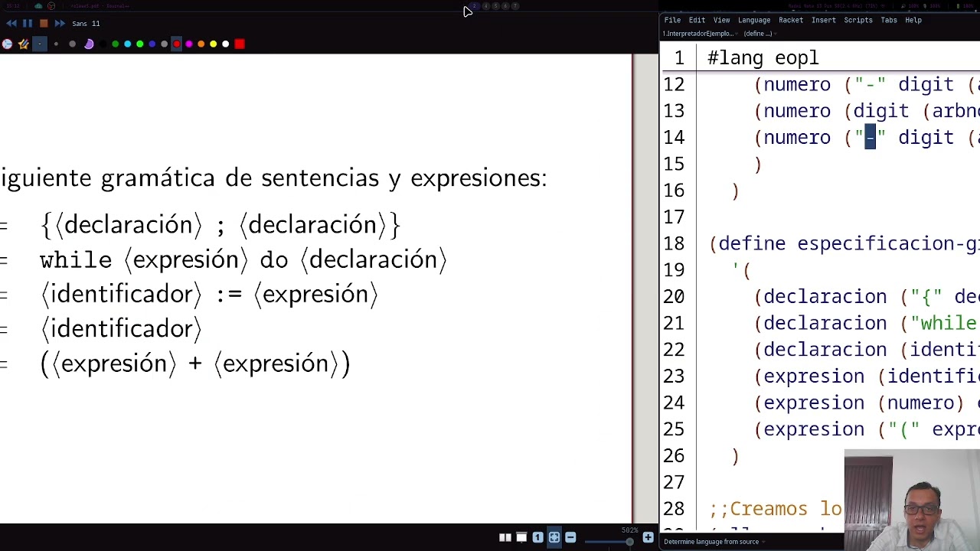The image size is (980, 551).
Task: Toggle paired pages layout icon
Action: pos(505,537)
